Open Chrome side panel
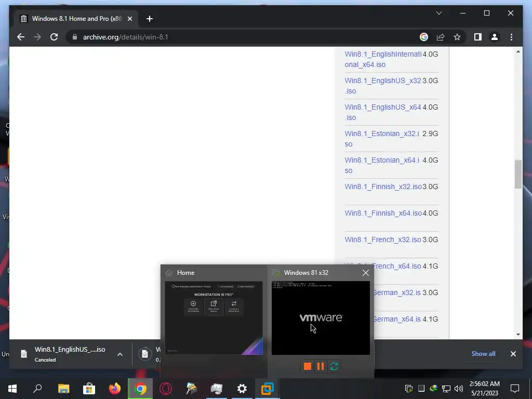 point(478,37)
